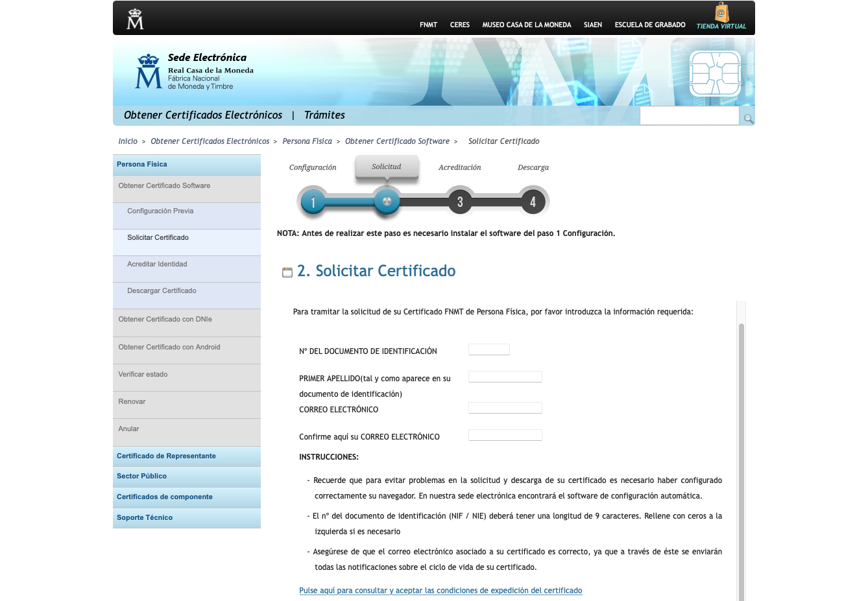Select step 3 circle in progress tracker
The height and width of the screenshot is (601, 868).
(460, 202)
